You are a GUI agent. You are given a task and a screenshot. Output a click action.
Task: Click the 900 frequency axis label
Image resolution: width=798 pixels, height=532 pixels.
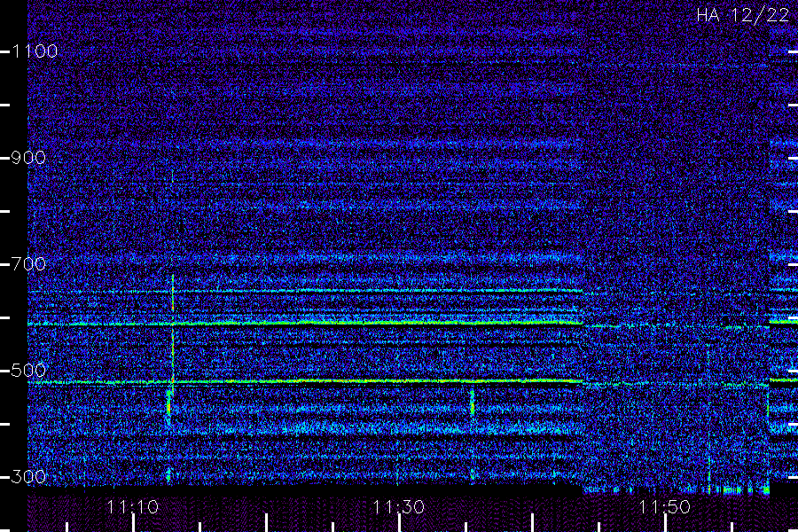(28, 158)
